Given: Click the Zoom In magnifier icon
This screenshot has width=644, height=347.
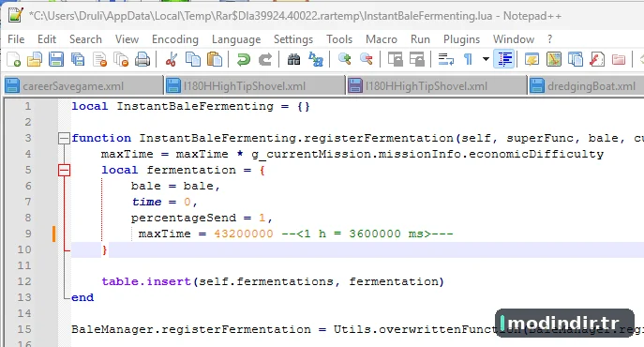Looking at the screenshot, I should [344, 59].
